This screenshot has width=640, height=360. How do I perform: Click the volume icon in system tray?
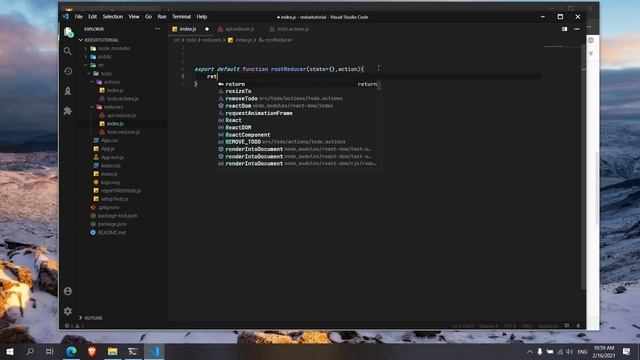click(x=569, y=352)
